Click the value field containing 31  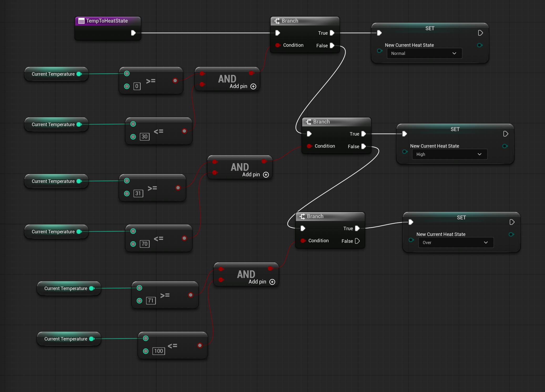[x=138, y=193]
